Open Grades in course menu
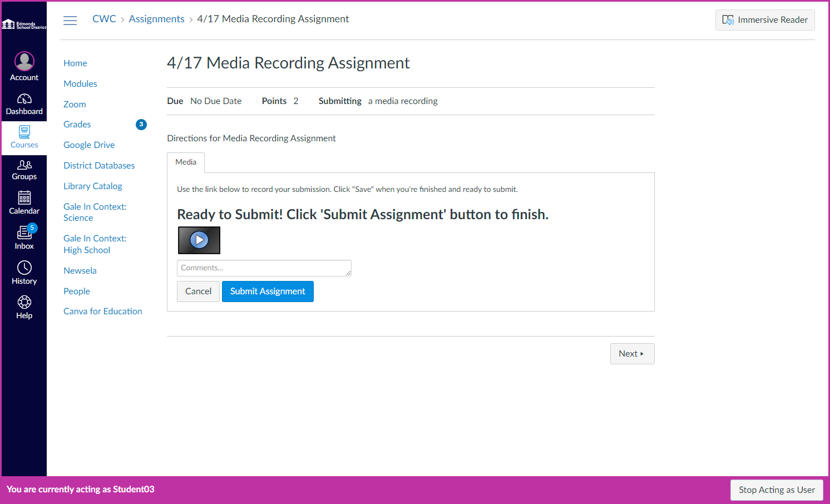 pyautogui.click(x=77, y=125)
